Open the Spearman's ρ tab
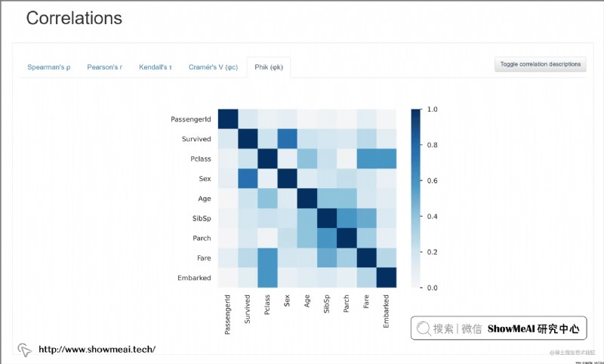604x364 pixels. tap(49, 67)
